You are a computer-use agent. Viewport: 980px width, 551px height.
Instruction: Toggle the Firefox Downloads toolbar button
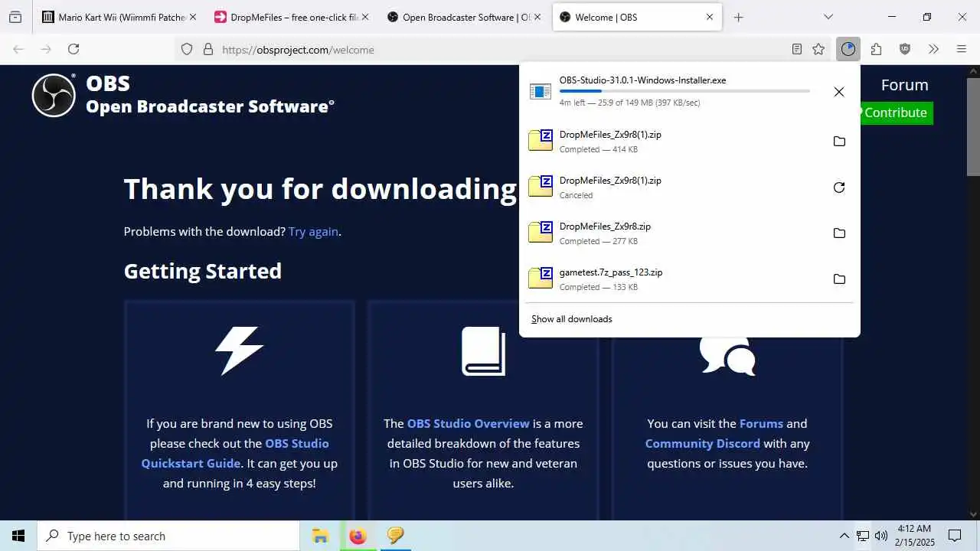(848, 49)
